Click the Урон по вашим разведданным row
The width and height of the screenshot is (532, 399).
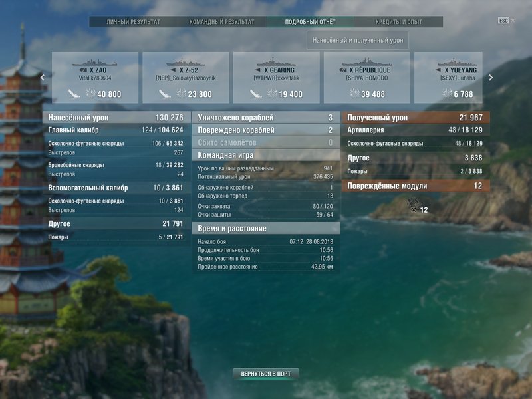[x=266, y=168]
